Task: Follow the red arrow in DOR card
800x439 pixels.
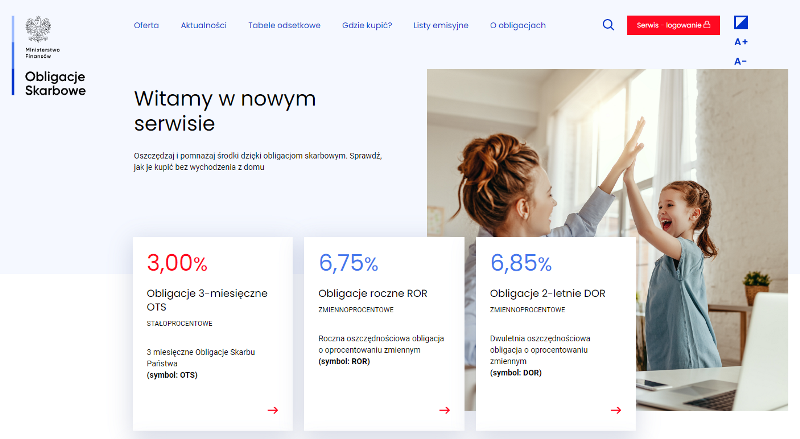Action: (x=616, y=410)
